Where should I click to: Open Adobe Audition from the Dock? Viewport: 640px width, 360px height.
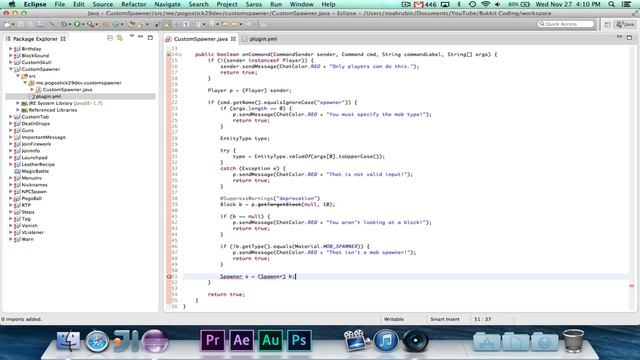[270, 340]
